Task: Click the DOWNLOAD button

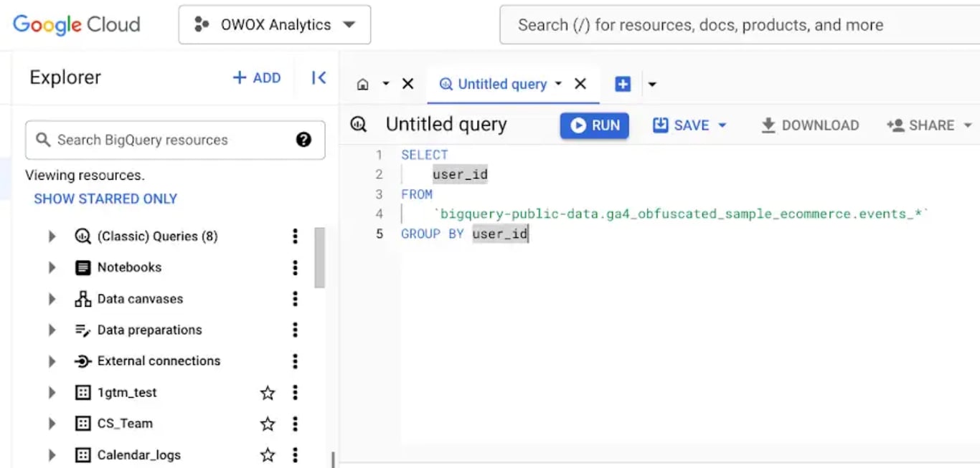Action: [809, 125]
